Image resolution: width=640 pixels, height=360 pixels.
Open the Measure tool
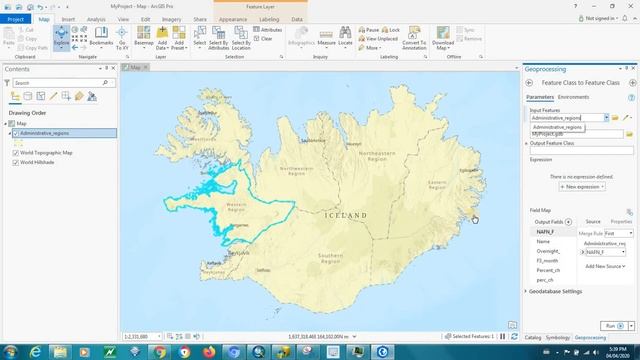click(x=326, y=38)
